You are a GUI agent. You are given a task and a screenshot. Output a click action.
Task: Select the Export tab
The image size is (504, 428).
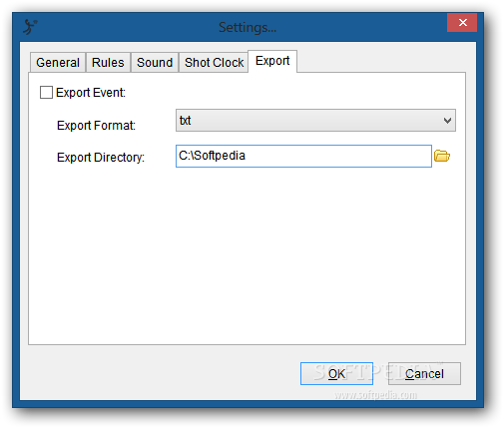tap(272, 61)
